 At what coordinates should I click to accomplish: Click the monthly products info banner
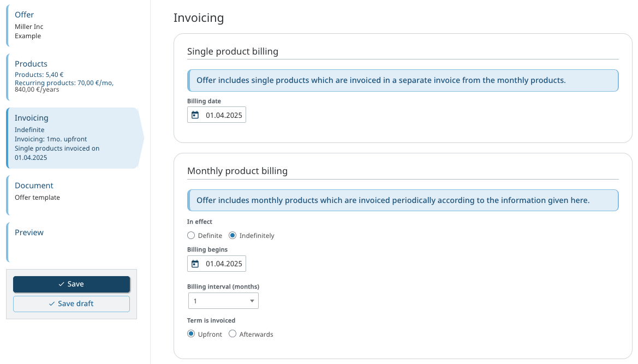pos(403,200)
